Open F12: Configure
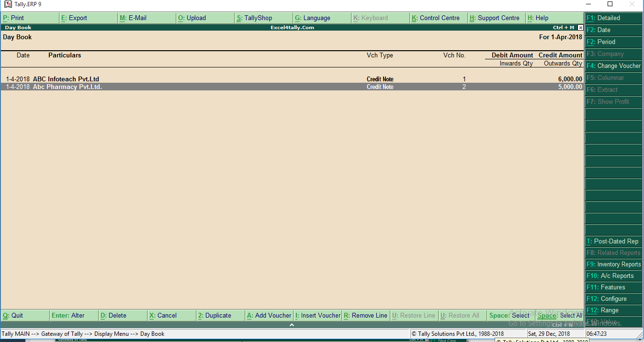Viewport: 644px width, 342px height. pos(613,299)
